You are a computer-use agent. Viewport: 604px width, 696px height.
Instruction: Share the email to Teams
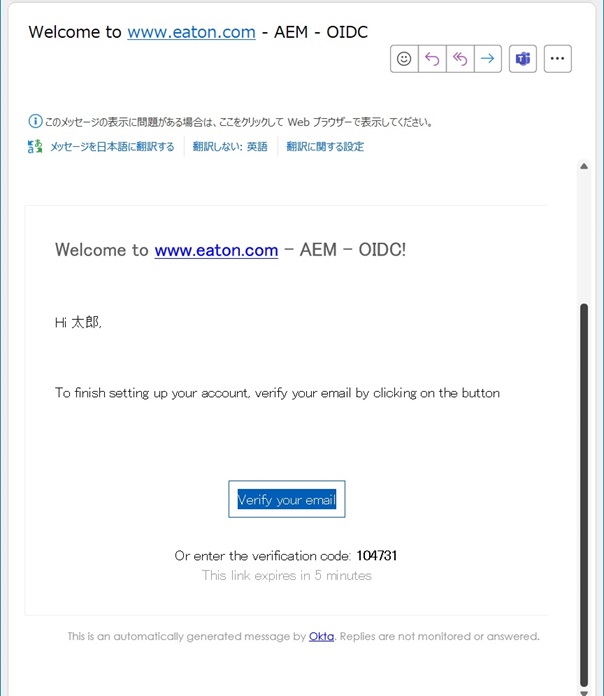click(x=523, y=59)
